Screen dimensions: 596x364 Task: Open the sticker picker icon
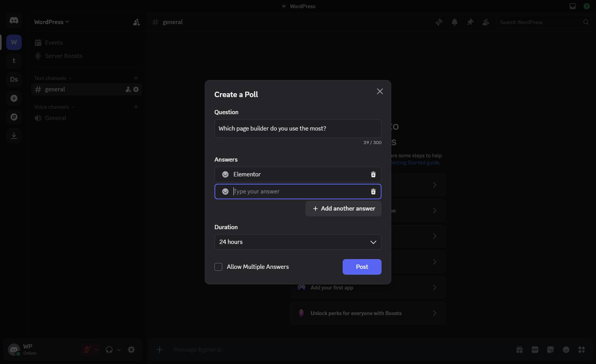pos(551,350)
